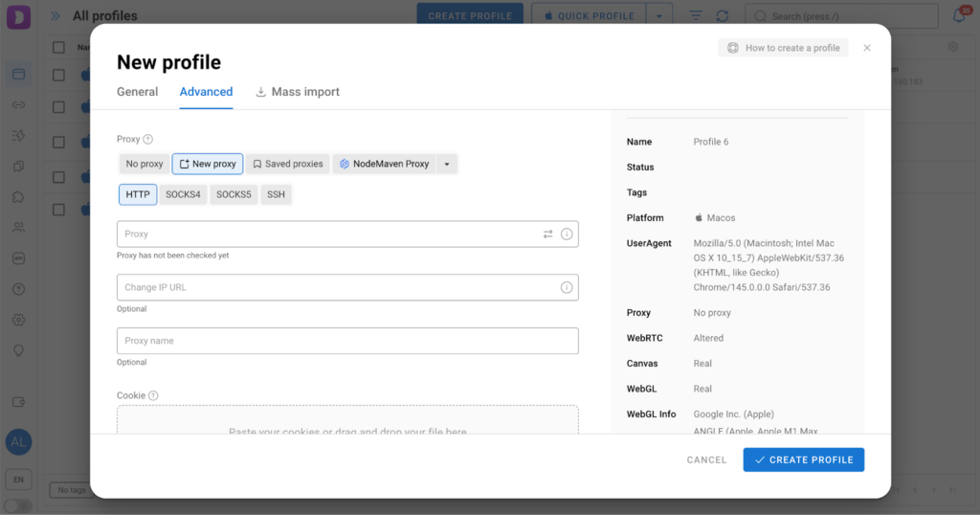This screenshot has height=515, width=980.
Task: Select the SOCKS5 protocol option
Action: 234,194
